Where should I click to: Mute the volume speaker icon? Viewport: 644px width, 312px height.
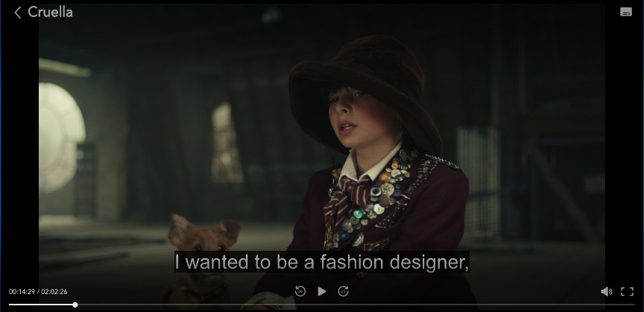pyautogui.click(x=606, y=291)
